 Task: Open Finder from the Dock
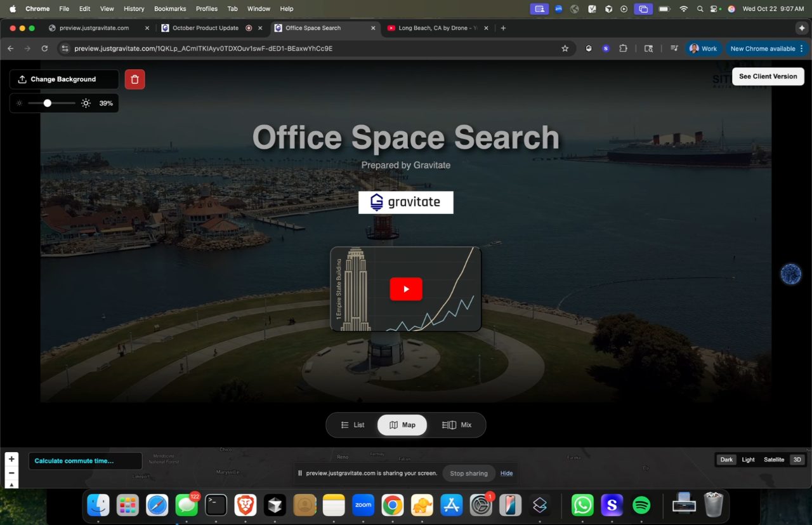click(x=98, y=505)
